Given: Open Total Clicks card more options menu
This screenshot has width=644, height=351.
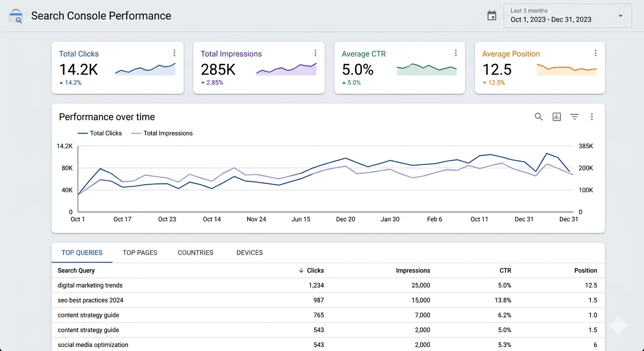Looking at the screenshot, I should tap(174, 53).
